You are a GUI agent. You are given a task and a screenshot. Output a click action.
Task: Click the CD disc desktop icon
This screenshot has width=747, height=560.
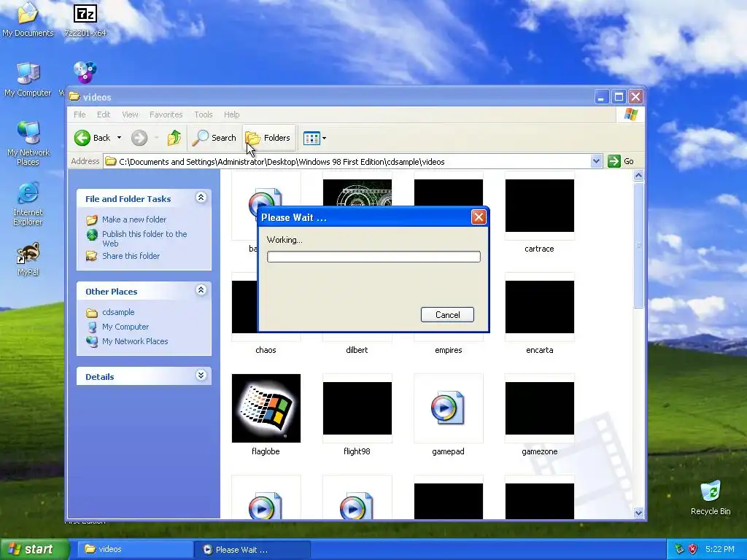(85, 72)
